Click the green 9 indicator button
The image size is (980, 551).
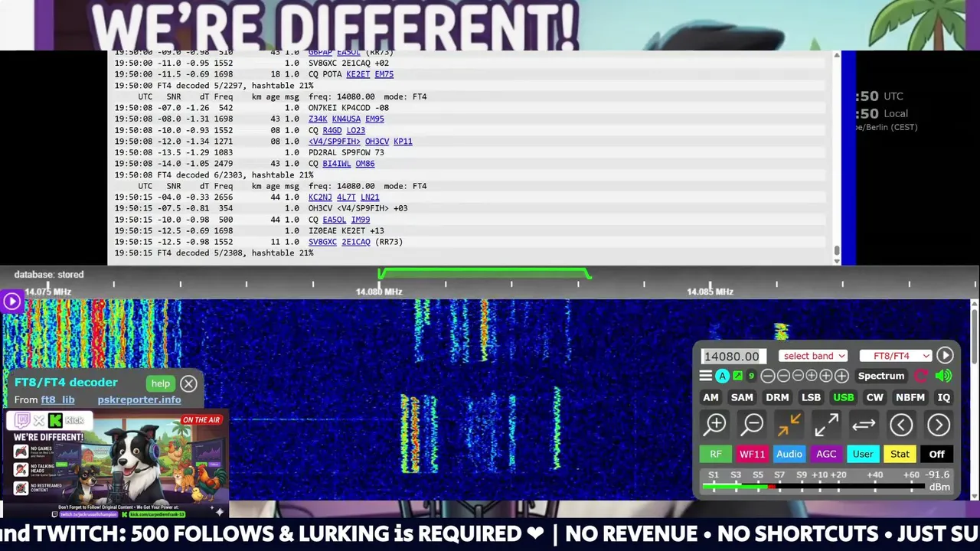point(751,376)
